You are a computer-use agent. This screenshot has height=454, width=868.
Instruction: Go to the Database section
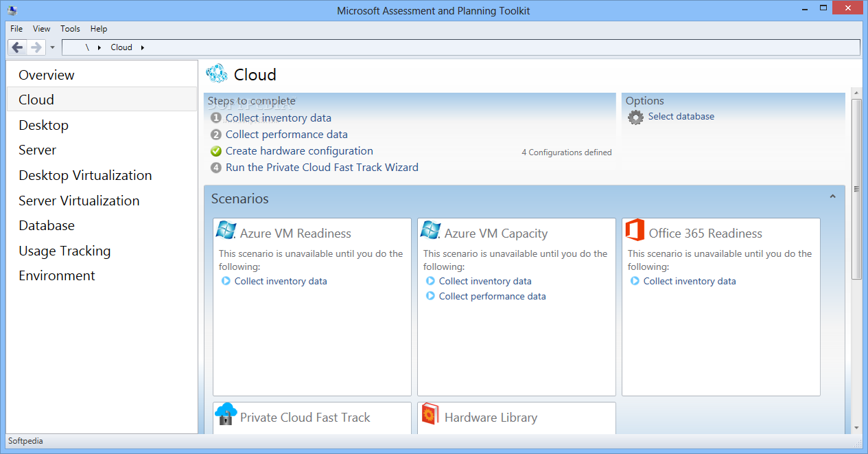coord(102,225)
